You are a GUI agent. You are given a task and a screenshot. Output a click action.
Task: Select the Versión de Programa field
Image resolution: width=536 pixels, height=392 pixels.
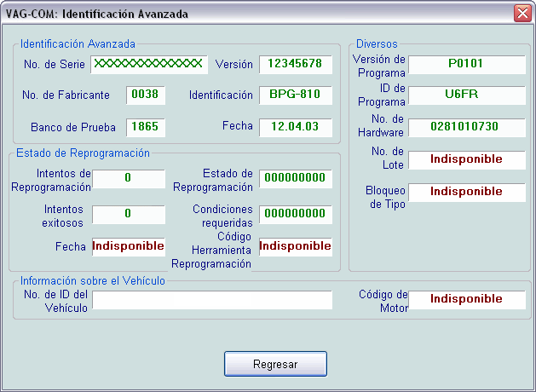[466, 64]
